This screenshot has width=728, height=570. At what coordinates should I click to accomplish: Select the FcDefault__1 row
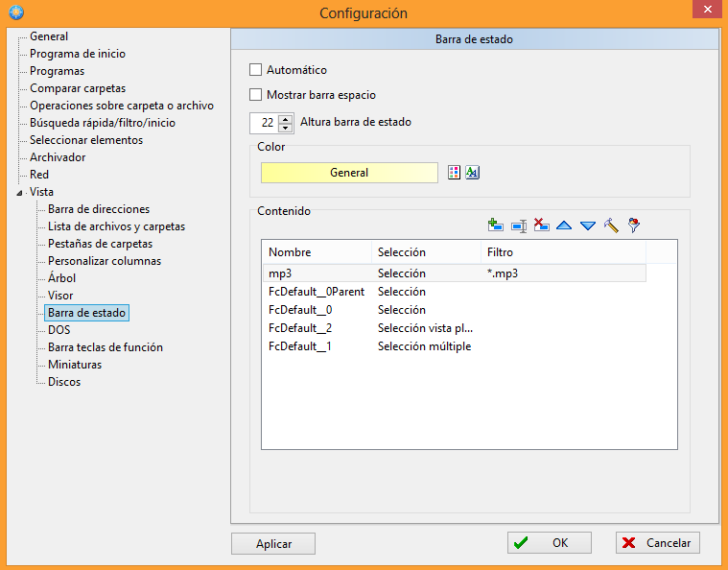tap(454, 346)
